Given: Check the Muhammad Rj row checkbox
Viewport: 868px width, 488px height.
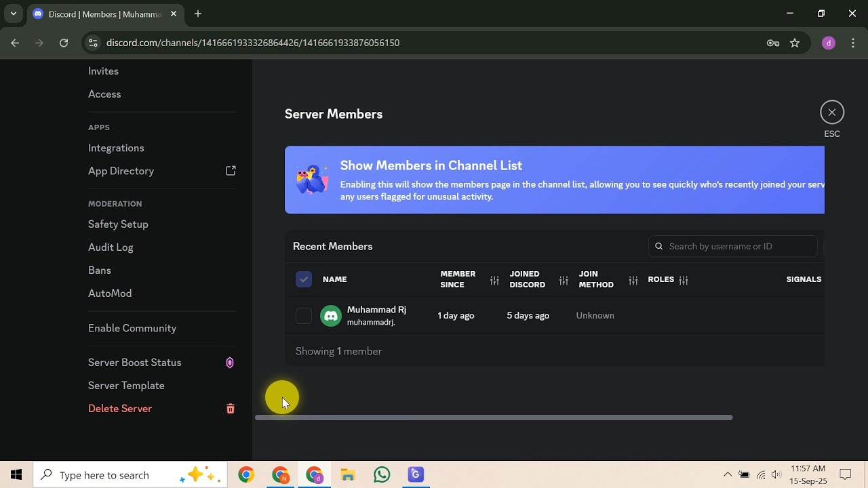Looking at the screenshot, I should click(304, 316).
